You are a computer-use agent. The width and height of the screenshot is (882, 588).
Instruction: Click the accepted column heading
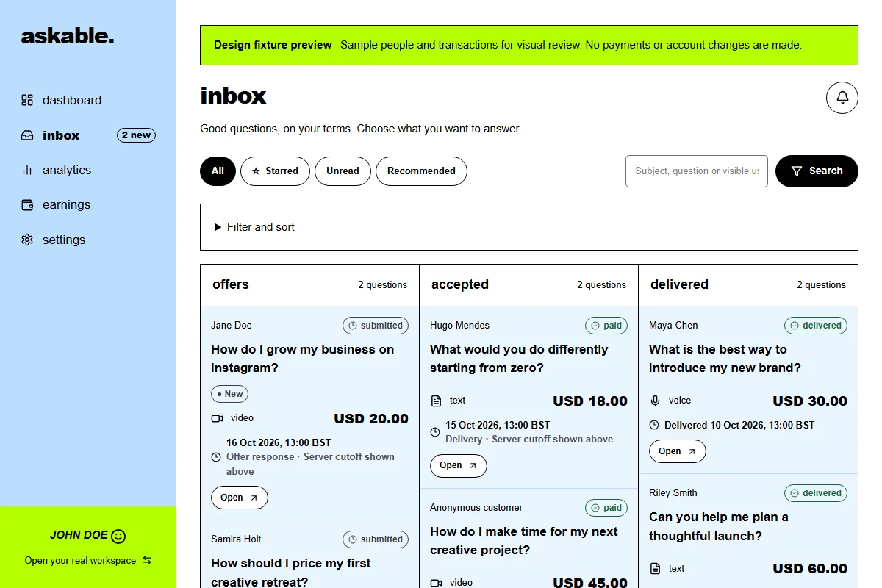point(460,284)
